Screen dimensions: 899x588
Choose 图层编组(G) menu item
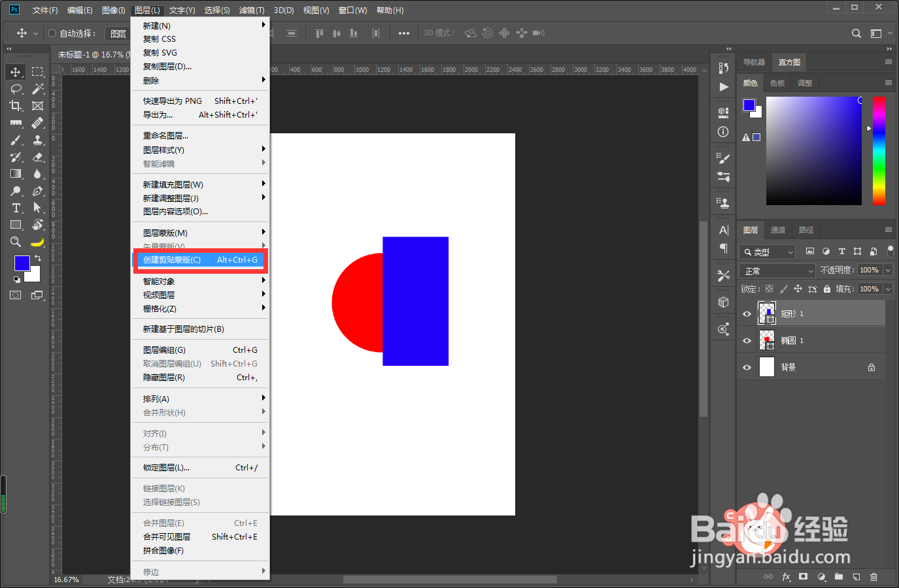tap(201, 350)
